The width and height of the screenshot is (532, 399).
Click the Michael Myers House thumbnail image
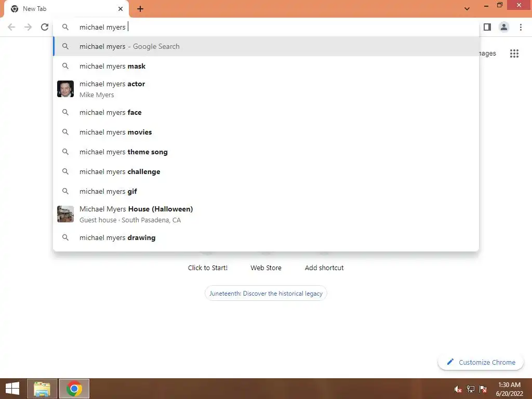pos(65,214)
